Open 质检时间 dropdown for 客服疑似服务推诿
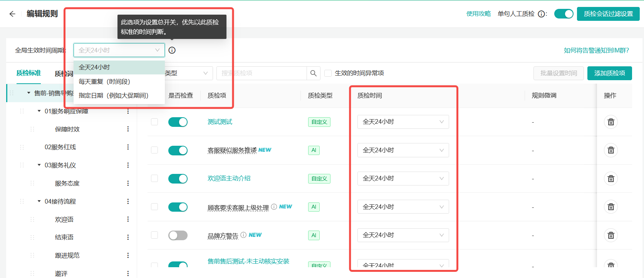 [x=403, y=150]
